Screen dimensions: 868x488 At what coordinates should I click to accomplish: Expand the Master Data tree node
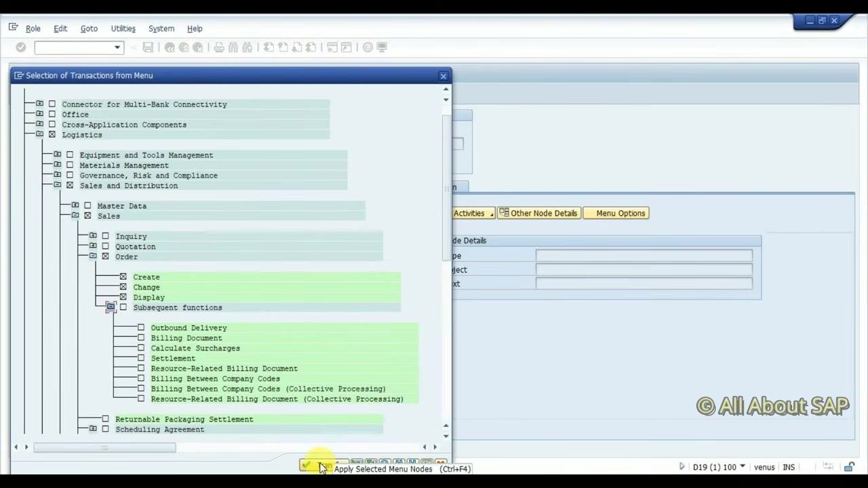point(75,206)
